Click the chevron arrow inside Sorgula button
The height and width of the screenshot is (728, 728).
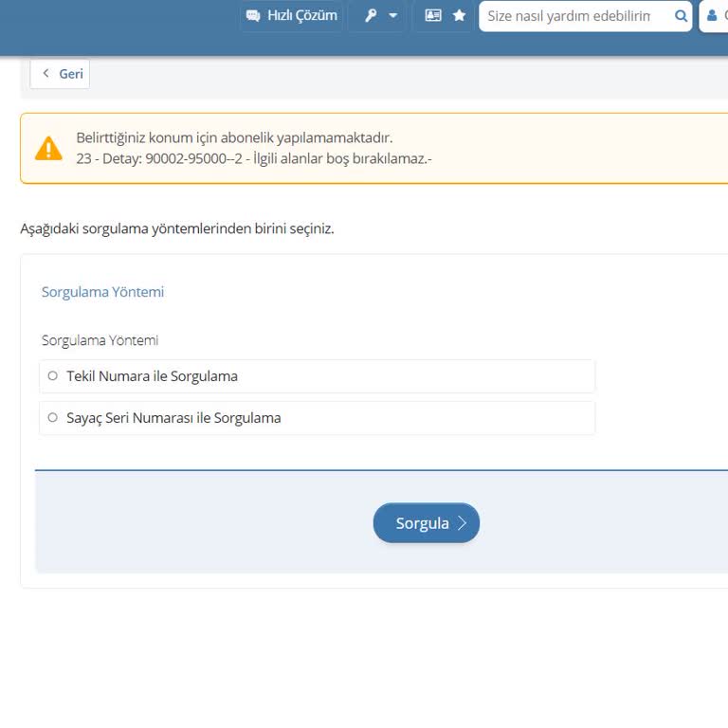[462, 523]
